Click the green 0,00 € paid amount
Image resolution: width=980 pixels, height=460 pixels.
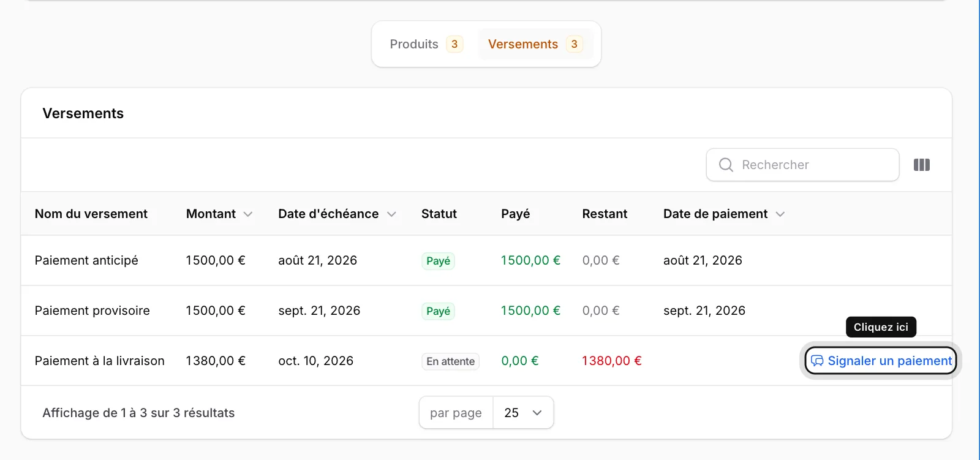pyautogui.click(x=520, y=361)
